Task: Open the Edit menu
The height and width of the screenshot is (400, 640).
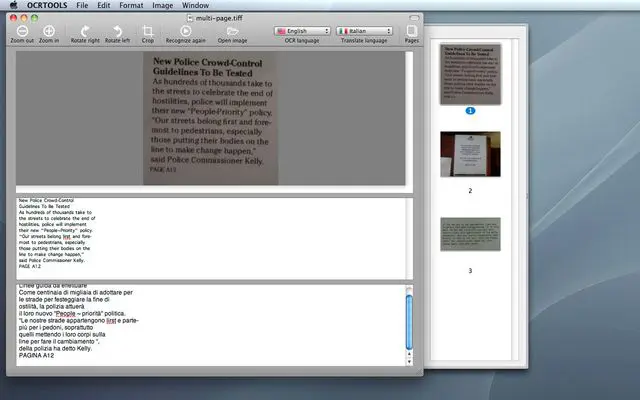Action: tap(104, 5)
